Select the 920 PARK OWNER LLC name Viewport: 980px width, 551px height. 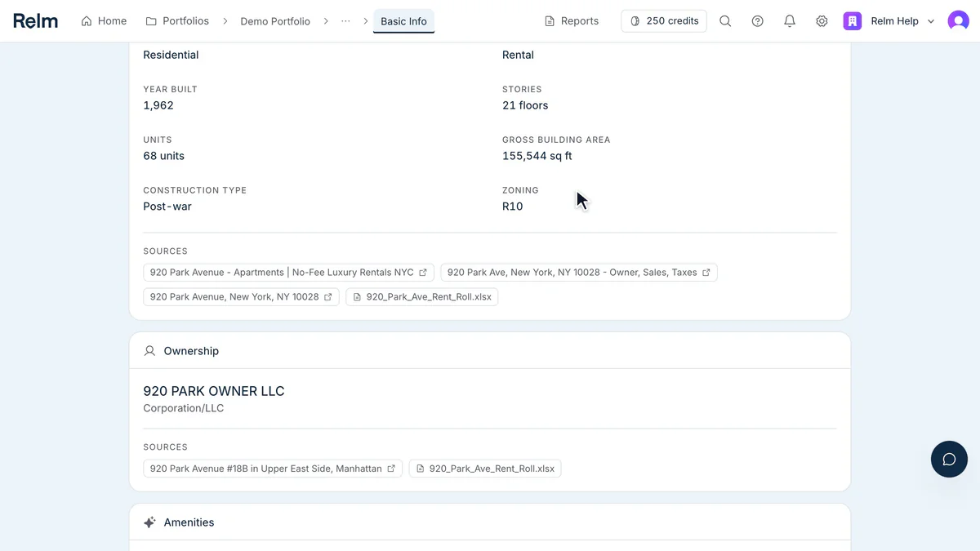coord(214,392)
